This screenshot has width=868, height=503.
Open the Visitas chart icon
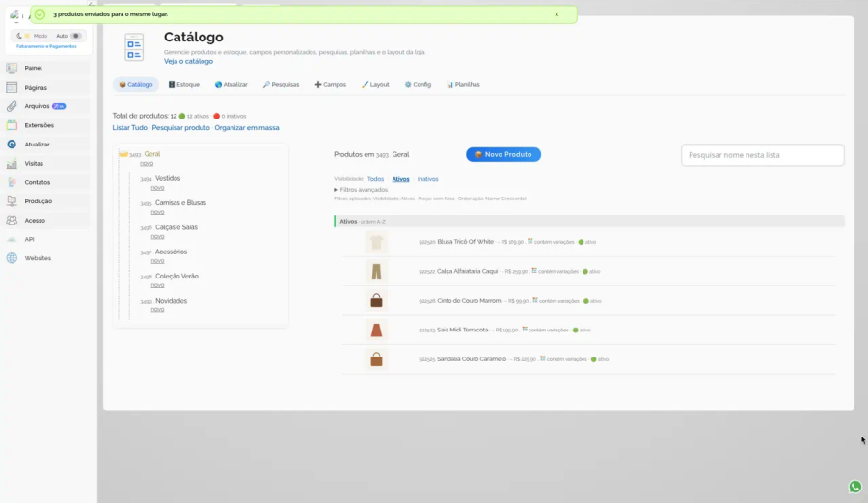(x=12, y=163)
